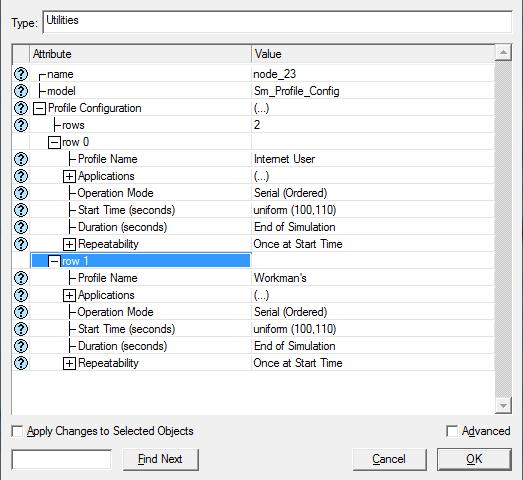This screenshot has height=480, width=523.
Task: Select the Workman's profile name value
Action: (x=280, y=278)
